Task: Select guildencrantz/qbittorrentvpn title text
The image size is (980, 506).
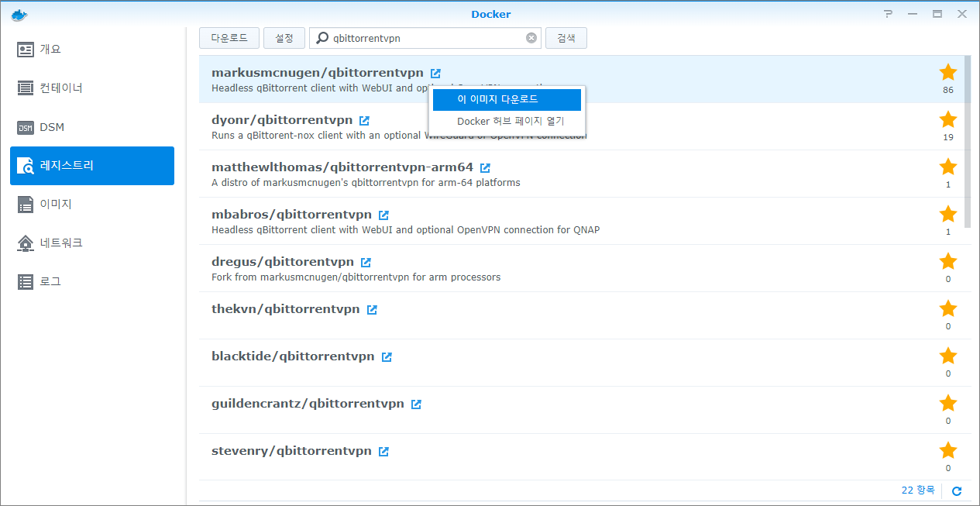Action: pyautogui.click(x=308, y=404)
